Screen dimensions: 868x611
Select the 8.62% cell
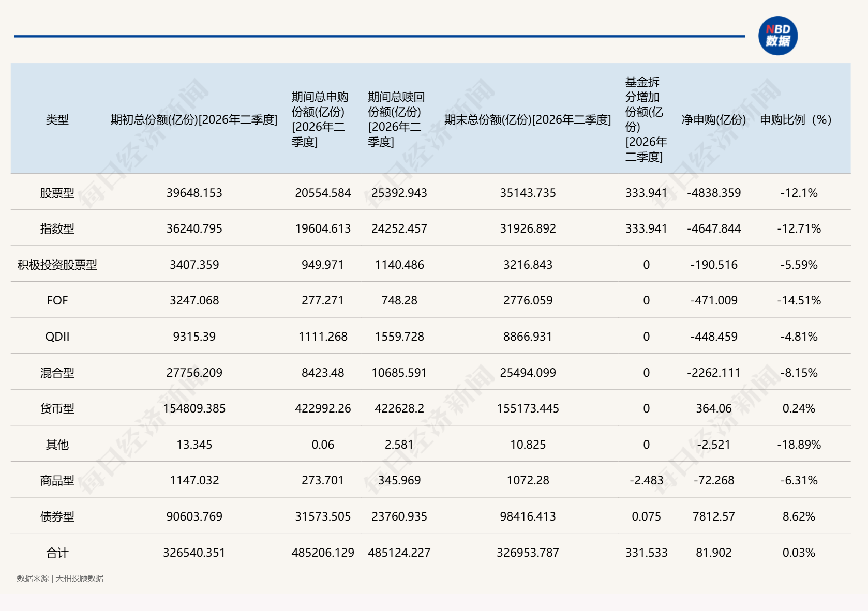click(799, 516)
